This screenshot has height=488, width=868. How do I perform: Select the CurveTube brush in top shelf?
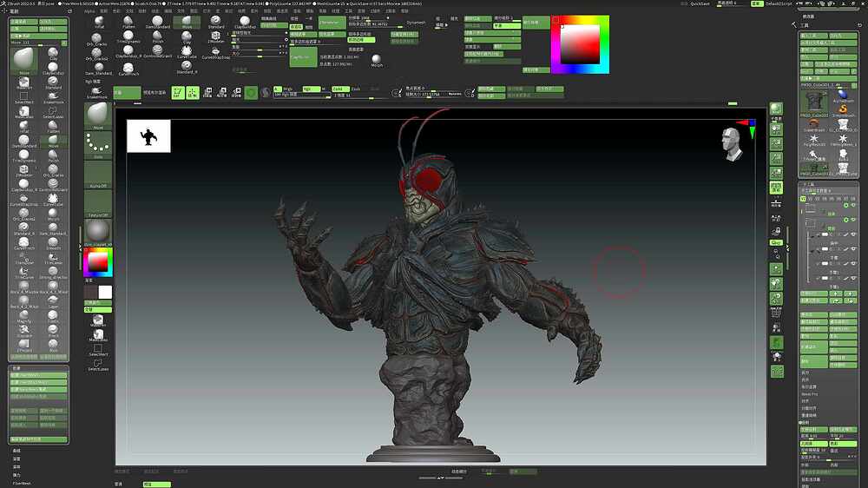tap(187, 52)
